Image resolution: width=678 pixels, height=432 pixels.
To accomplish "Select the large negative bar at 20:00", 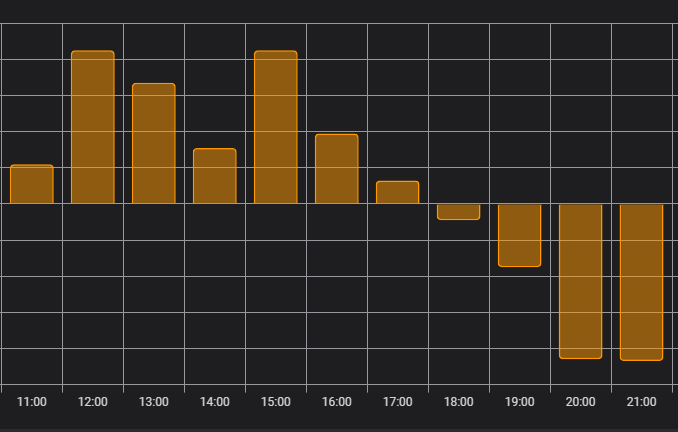I will coord(581,281).
